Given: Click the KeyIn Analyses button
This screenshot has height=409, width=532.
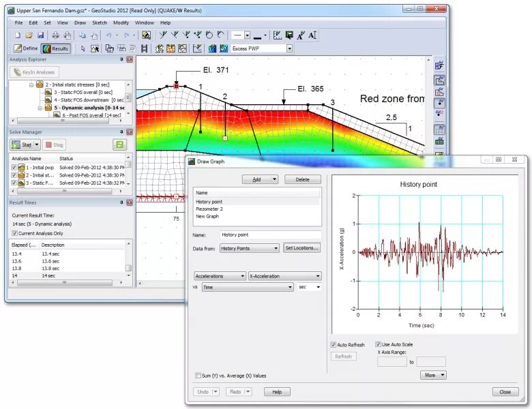Looking at the screenshot, I should [34, 72].
